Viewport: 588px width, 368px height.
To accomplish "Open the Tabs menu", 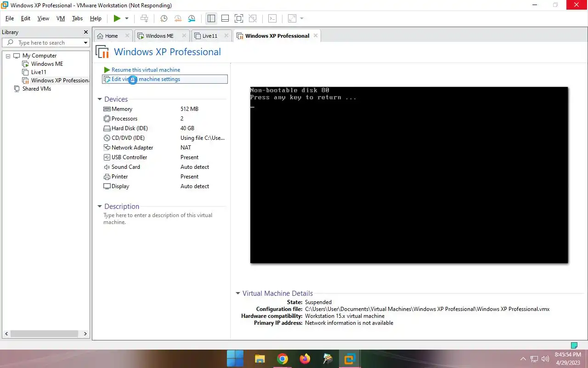I will click(77, 18).
